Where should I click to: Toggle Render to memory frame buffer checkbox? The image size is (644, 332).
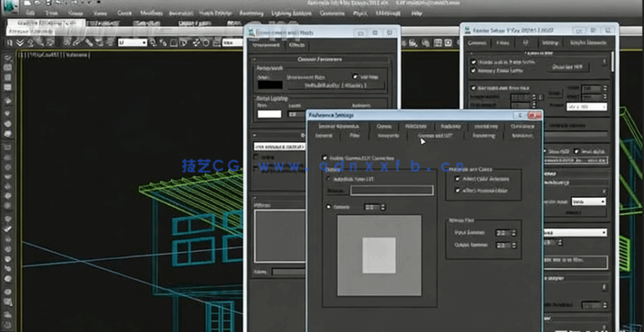[474, 70]
